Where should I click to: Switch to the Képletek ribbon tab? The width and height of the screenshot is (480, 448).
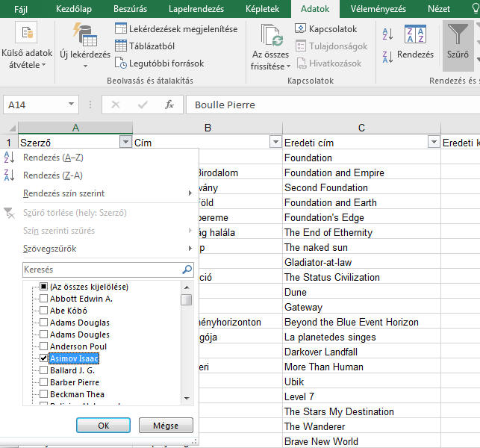(x=263, y=9)
